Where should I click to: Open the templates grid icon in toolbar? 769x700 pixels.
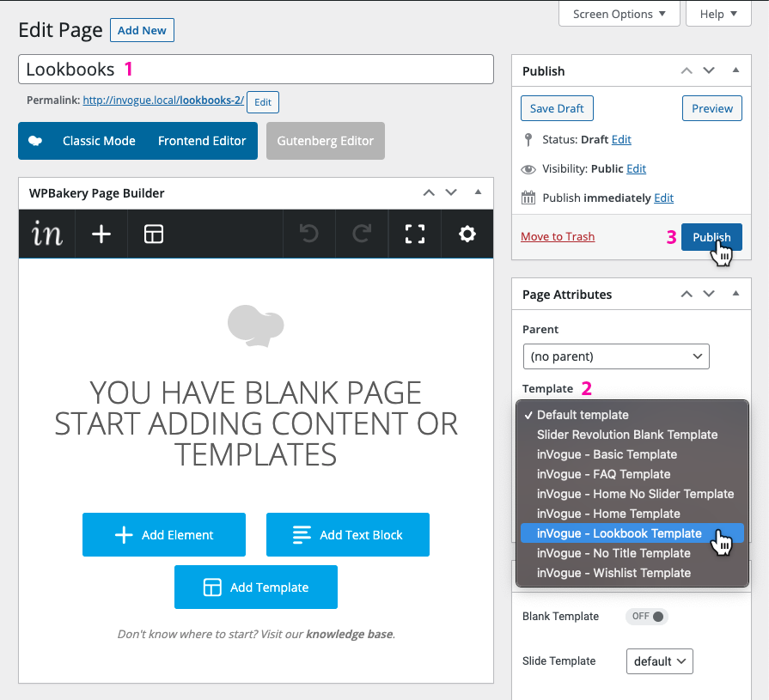point(154,234)
